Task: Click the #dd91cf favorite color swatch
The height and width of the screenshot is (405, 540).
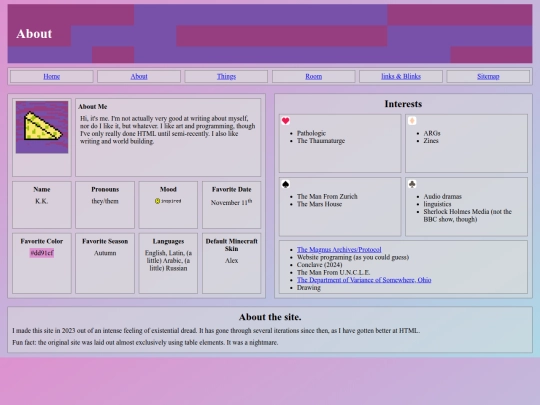Action: pos(42,253)
